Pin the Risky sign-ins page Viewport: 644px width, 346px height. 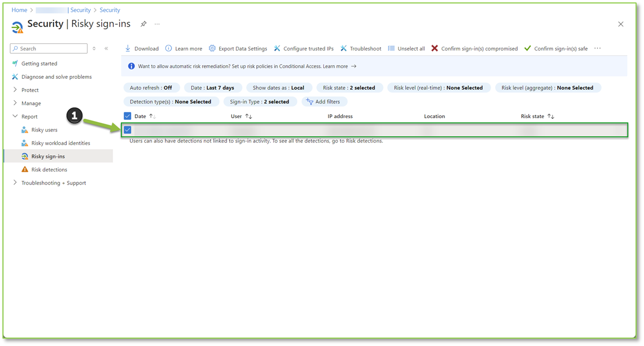point(143,24)
